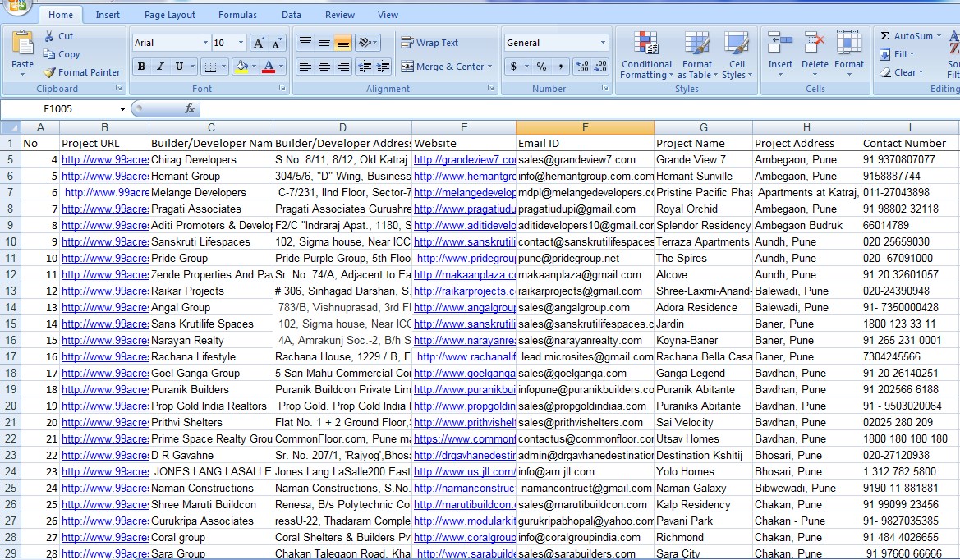Open Clipboard pane launcher
This screenshot has height=560, width=960.
click(119, 89)
